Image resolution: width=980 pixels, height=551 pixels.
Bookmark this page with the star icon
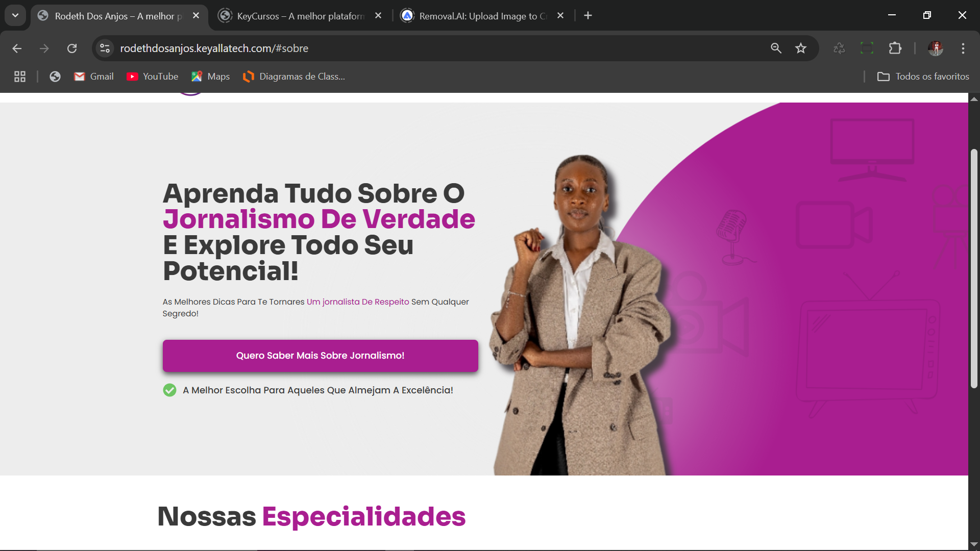(x=801, y=48)
